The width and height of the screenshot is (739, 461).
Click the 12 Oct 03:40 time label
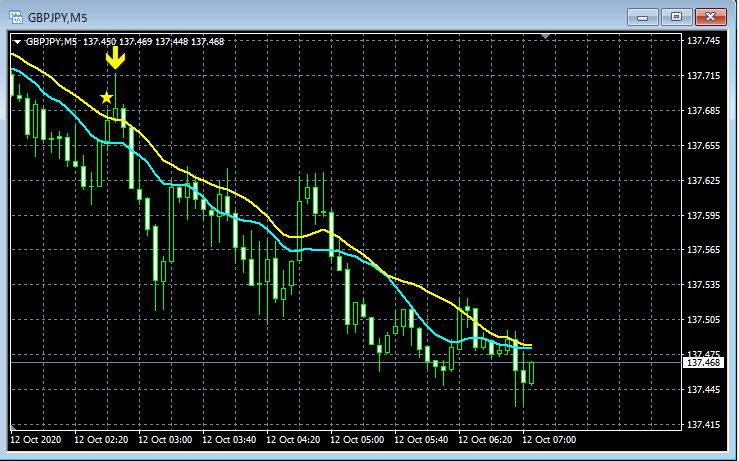point(229,440)
